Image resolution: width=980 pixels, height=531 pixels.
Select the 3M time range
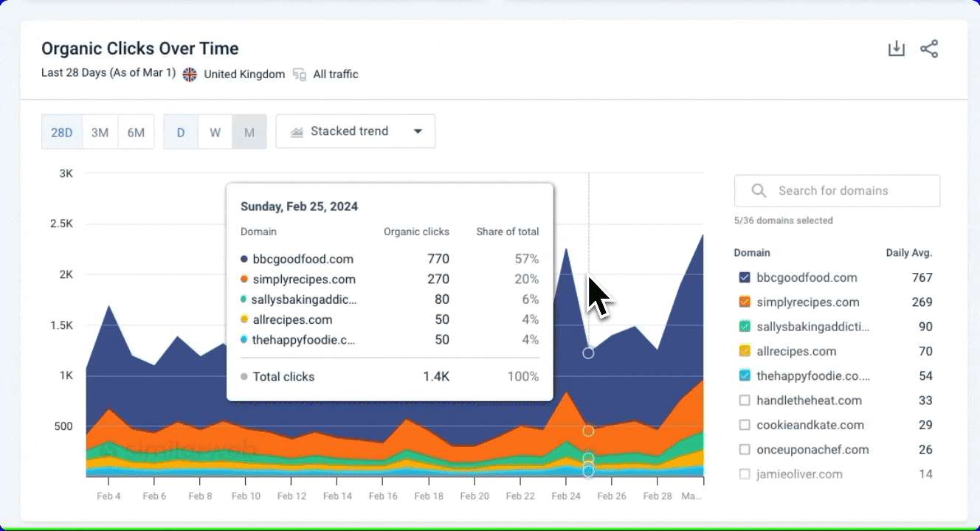100,132
